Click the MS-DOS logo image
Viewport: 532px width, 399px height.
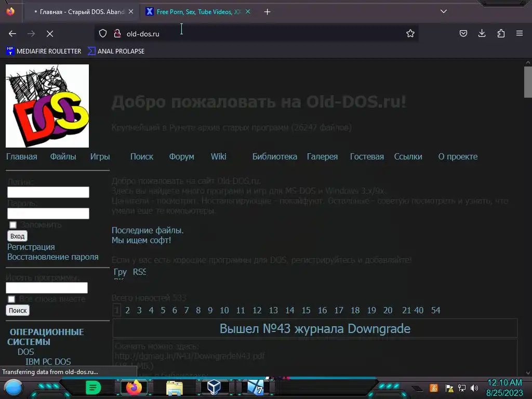pyautogui.click(x=47, y=106)
